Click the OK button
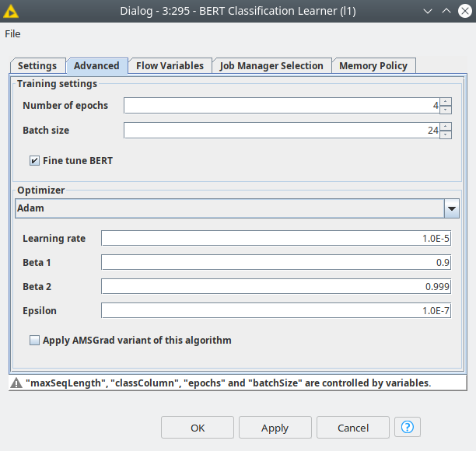The height and width of the screenshot is (451, 476). (198, 428)
